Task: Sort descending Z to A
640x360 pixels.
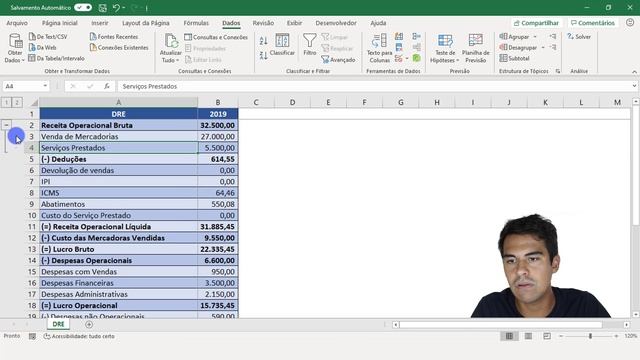Action: click(264, 55)
